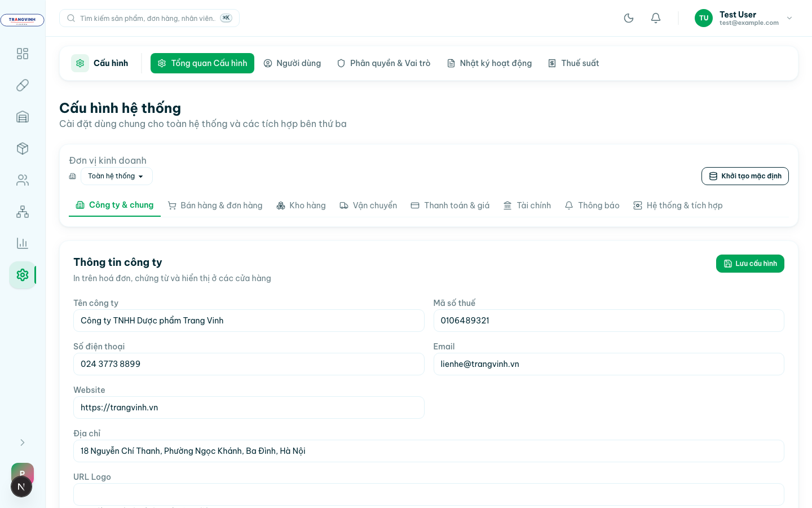This screenshot has width=812, height=508.
Task: Expand the sidebar with the chevron arrow
Action: (x=23, y=443)
